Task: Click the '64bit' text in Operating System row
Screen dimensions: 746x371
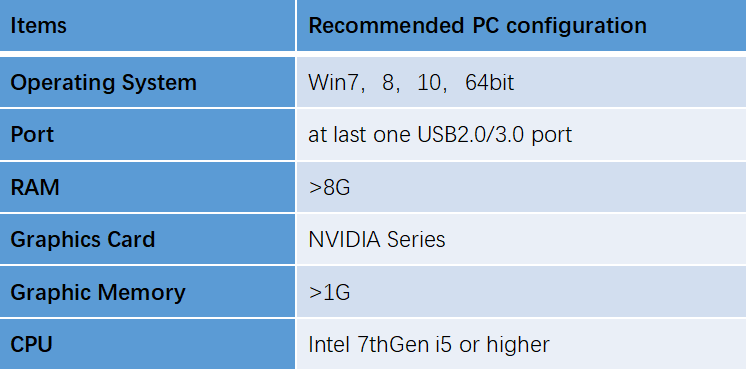Action: (490, 82)
